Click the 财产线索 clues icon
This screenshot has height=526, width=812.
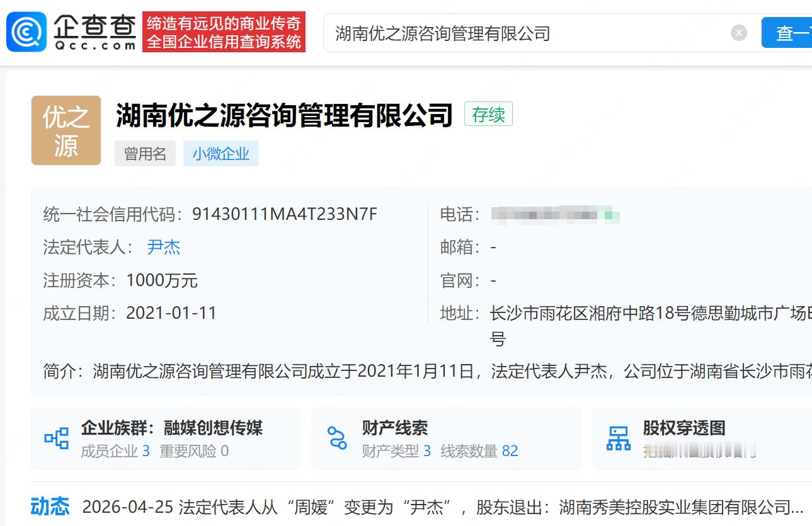pos(338,437)
